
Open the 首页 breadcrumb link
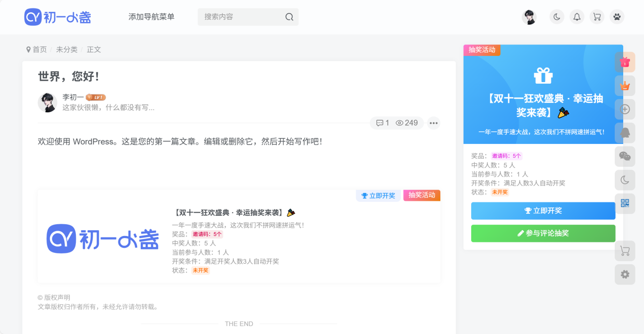40,49
